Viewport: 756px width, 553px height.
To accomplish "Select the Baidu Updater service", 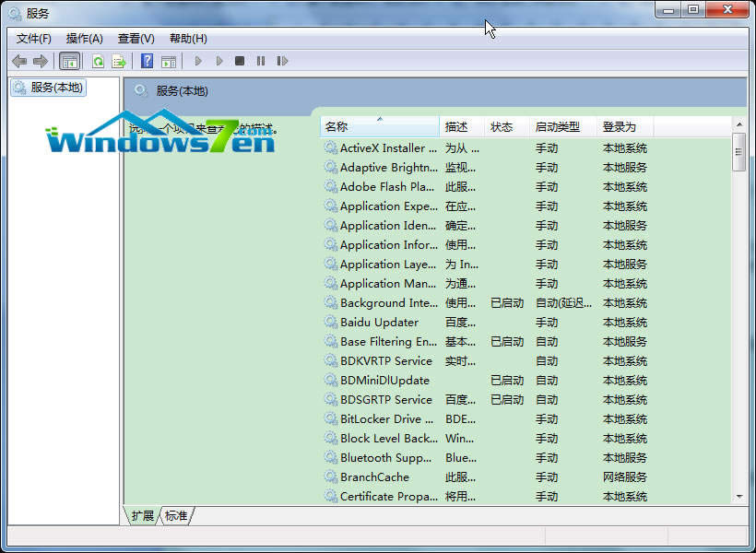I will point(378,323).
